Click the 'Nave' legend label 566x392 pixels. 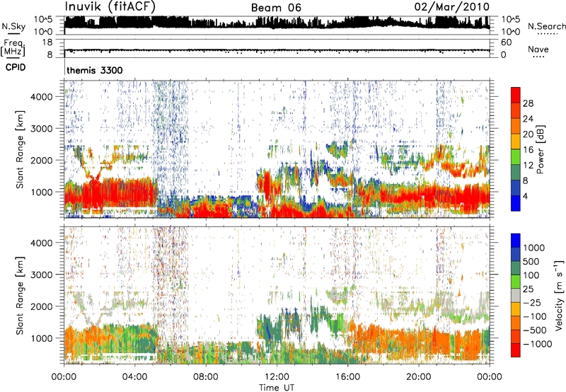pyautogui.click(x=538, y=49)
